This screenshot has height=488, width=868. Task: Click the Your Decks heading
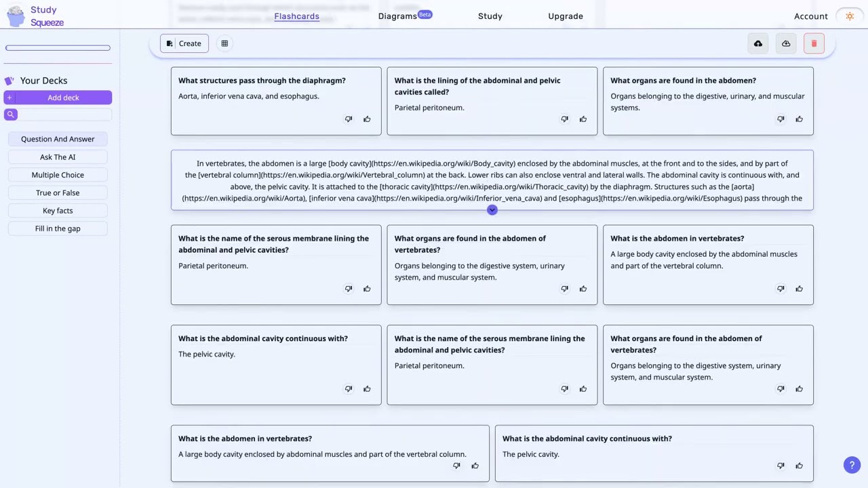tap(43, 80)
